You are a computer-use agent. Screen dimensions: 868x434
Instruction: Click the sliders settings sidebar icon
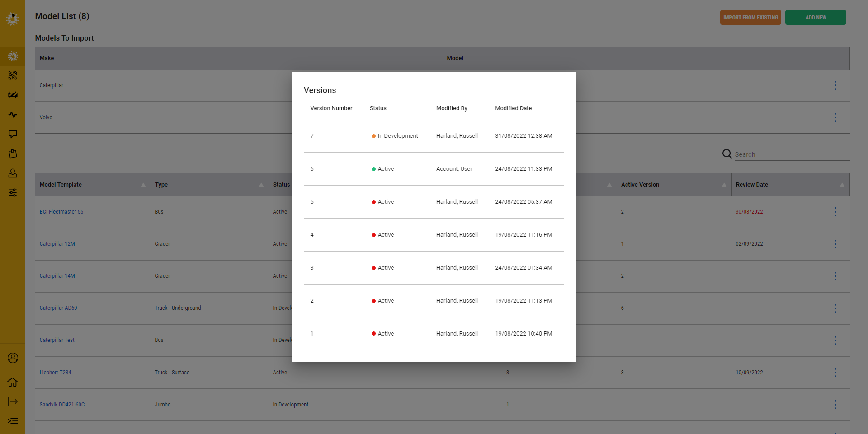(13, 193)
